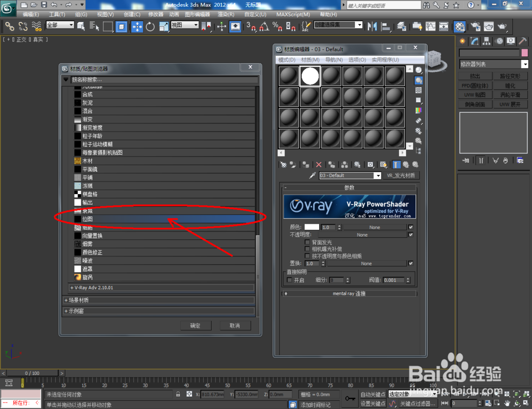The height and width of the screenshot is (409, 532).
Task: Open the 编辑(E) menu
Action: pyautogui.click(x=31, y=14)
